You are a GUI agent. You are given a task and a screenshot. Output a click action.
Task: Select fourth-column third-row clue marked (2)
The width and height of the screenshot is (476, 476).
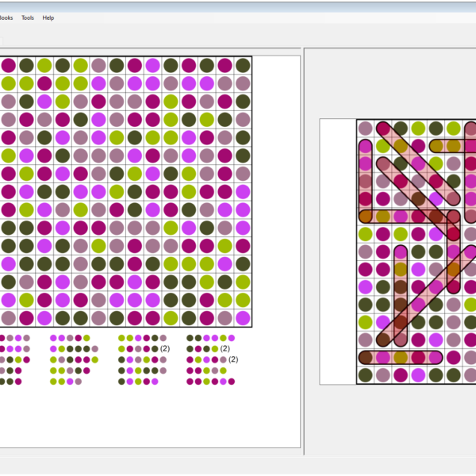(x=208, y=359)
